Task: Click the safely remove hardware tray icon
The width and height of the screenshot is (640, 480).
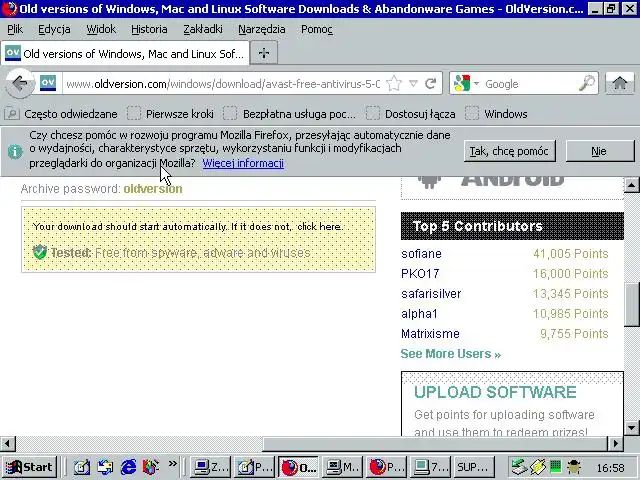Action: (519, 467)
